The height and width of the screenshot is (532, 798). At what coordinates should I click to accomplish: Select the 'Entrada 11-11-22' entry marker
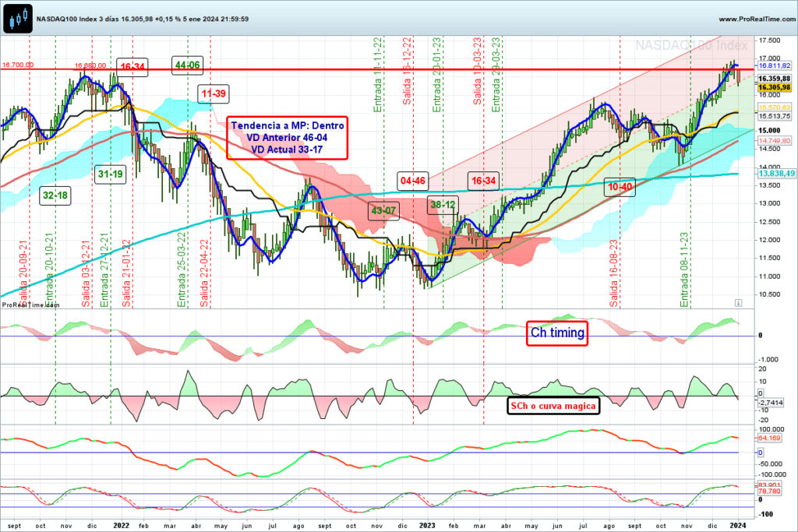pos(378,75)
